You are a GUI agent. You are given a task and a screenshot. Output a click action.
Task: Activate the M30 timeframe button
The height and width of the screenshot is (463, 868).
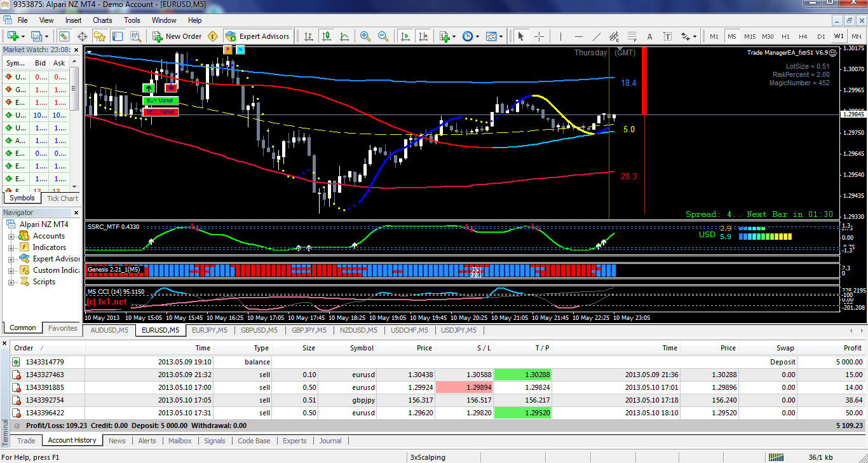tap(768, 36)
